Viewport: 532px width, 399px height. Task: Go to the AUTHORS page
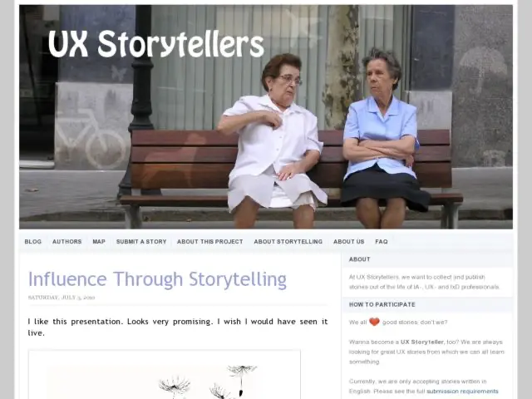point(66,242)
